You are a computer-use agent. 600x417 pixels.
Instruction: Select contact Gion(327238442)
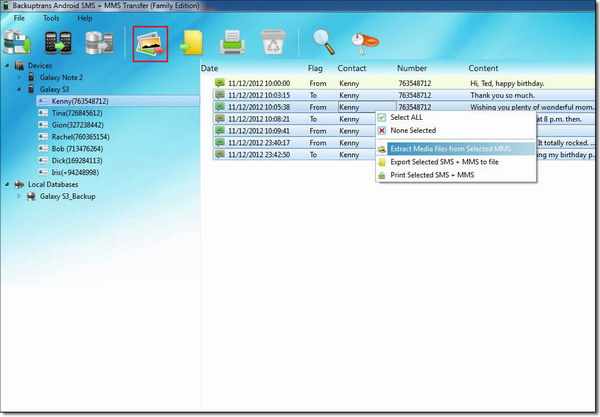pos(78,125)
